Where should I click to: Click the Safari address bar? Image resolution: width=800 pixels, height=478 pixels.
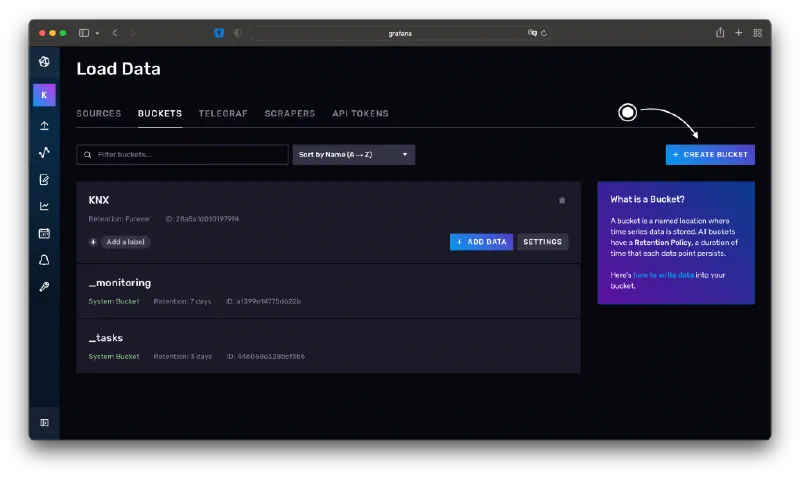[x=400, y=33]
